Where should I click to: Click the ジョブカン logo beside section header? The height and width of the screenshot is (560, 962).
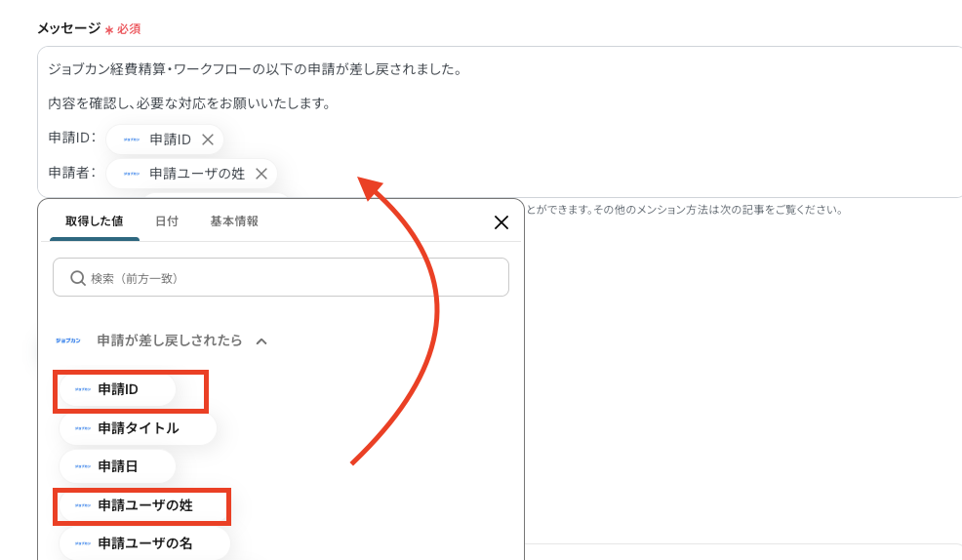(x=68, y=341)
